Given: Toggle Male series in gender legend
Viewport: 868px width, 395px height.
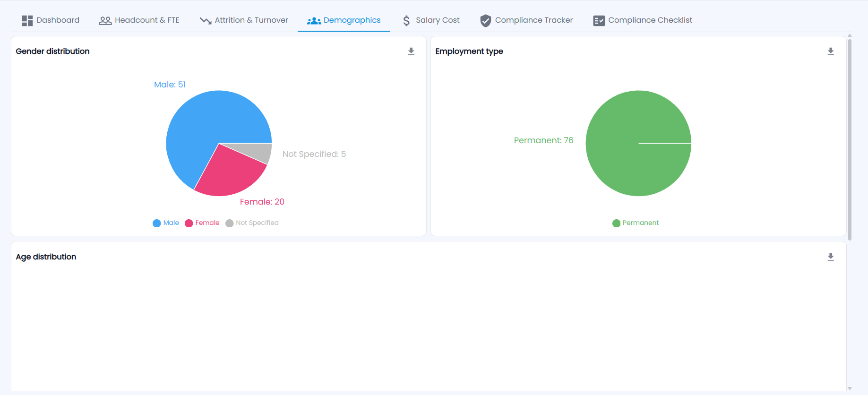Looking at the screenshot, I should click(166, 223).
